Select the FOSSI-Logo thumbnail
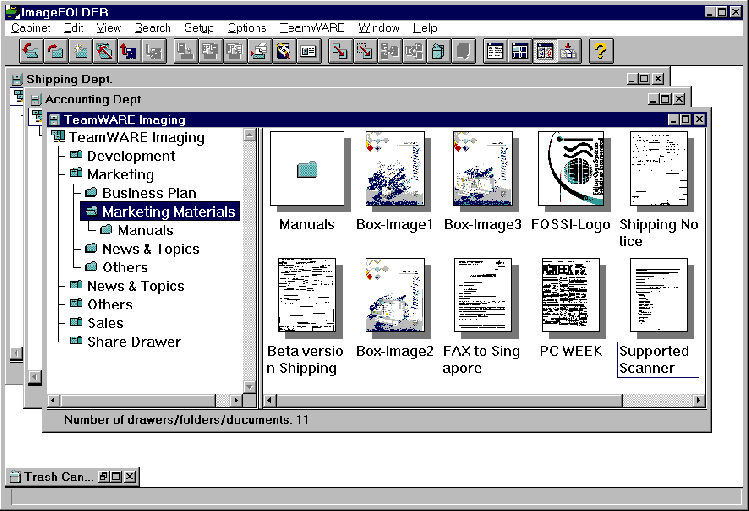Screen dimensions: 749x511 571,169
